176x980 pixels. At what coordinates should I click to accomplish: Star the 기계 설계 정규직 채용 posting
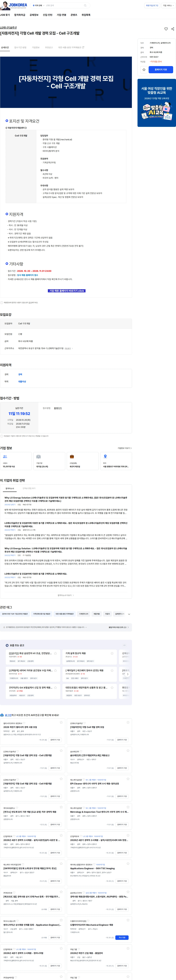click(x=112, y=653)
